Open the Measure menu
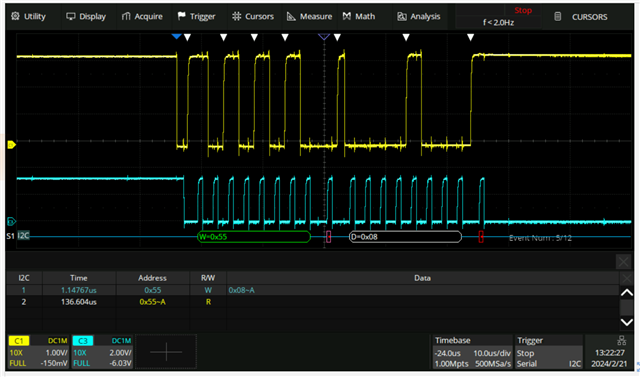Screen dimensions: 640x377 [x=309, y=16]
